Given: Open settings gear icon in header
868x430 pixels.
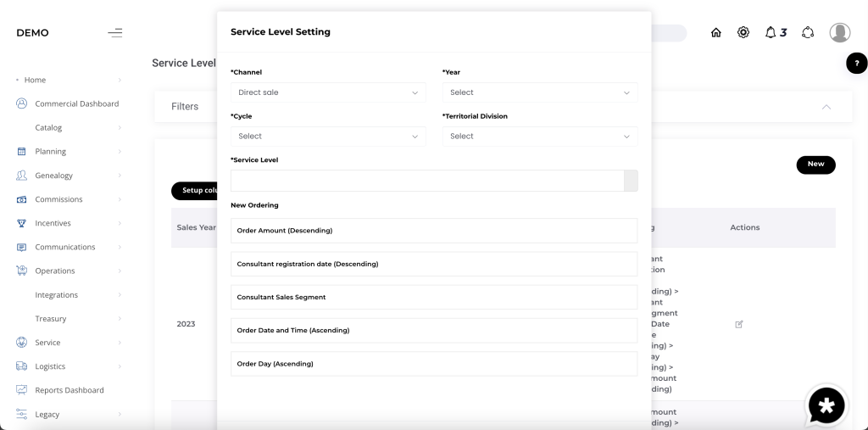Looking at the screenshot, I should tap(743, 33).
